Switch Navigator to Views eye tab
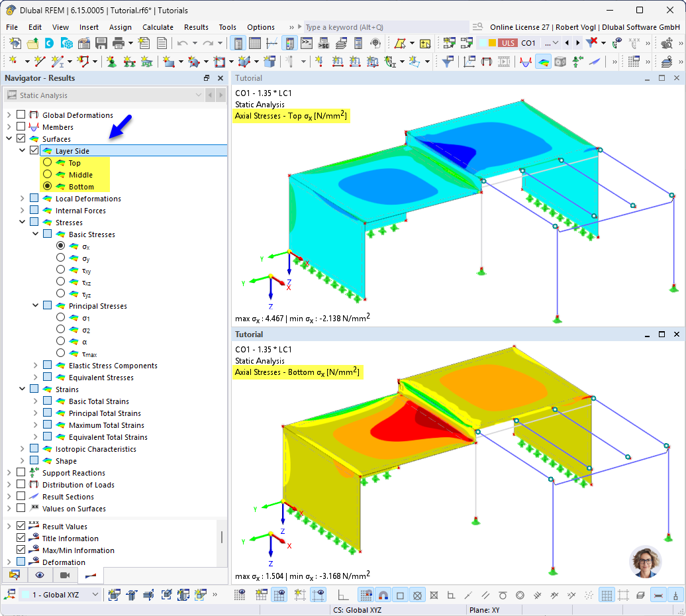This screenshot has height=616, width=686. 40,575
